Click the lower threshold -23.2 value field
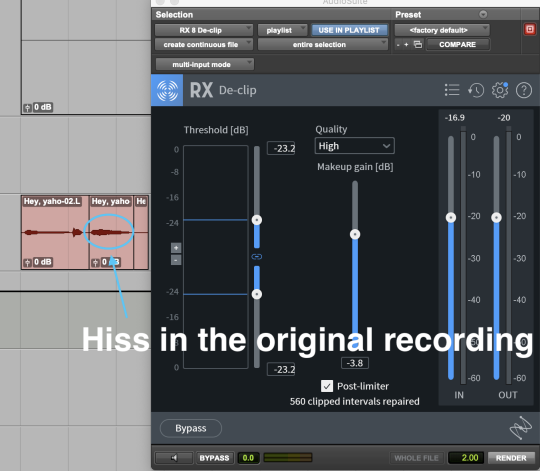540x471 pixels. click(x=281, y=369)
